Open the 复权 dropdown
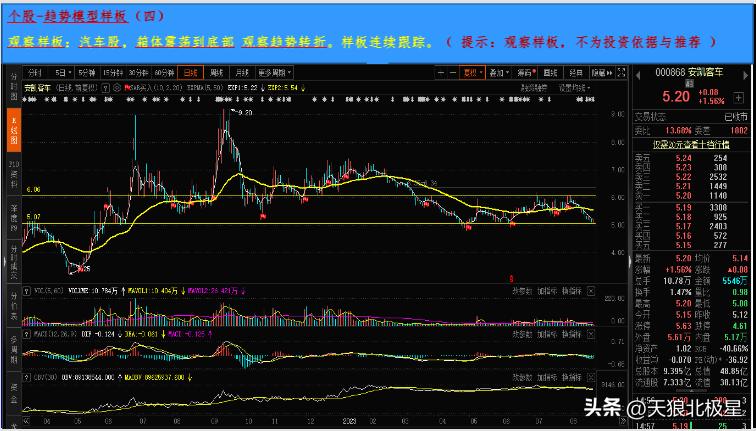 coord(472,73)
